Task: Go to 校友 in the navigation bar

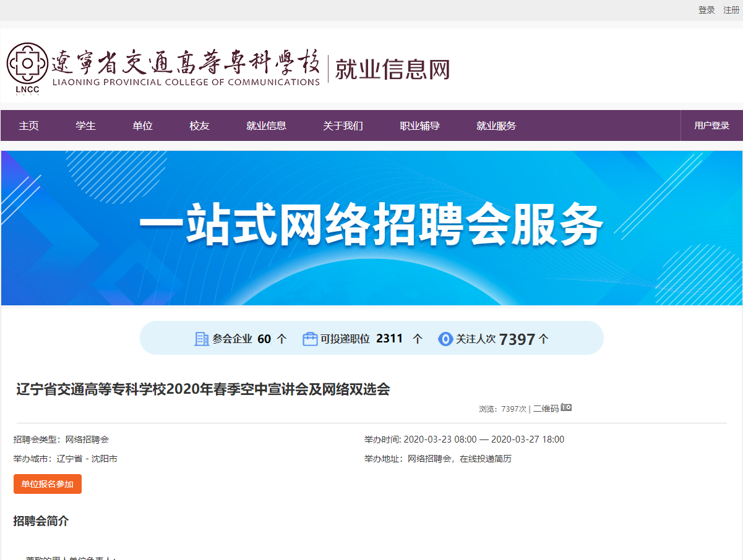Action: coord(199,125)
